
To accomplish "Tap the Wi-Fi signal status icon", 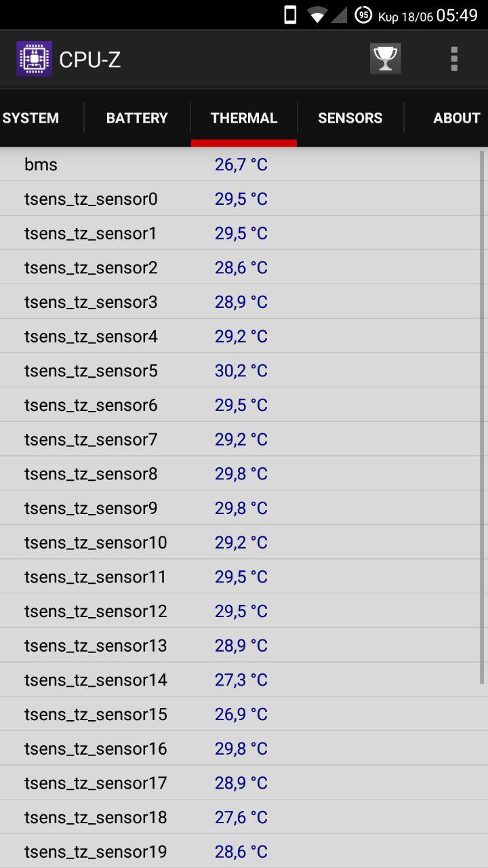I will pos(317,15).
